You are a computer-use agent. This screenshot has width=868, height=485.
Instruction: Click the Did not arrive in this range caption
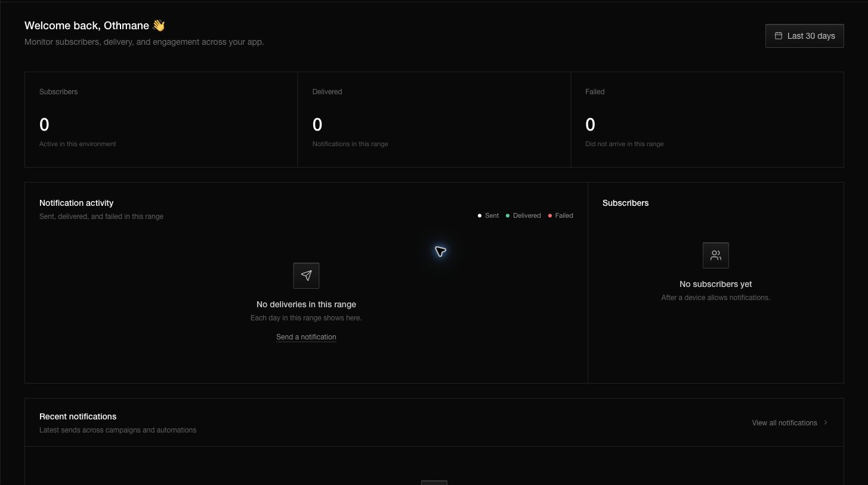(625, 144)
